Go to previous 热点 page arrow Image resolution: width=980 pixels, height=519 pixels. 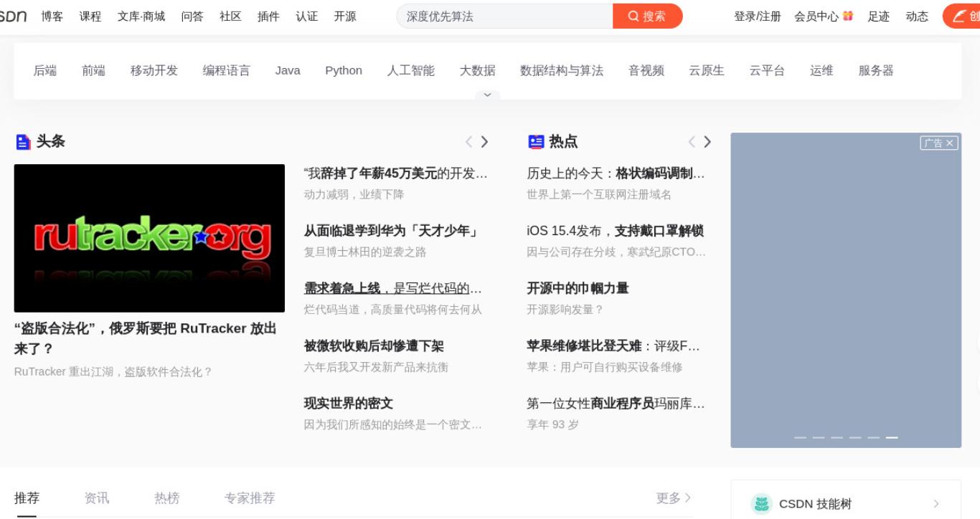click(692, 142)
